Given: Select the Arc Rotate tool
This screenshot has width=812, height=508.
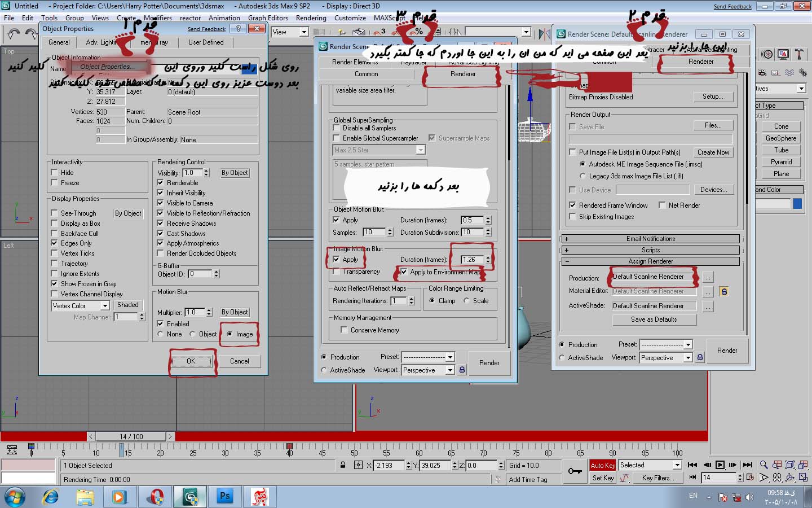Looking at the screenshot, I should click(790, 478).
